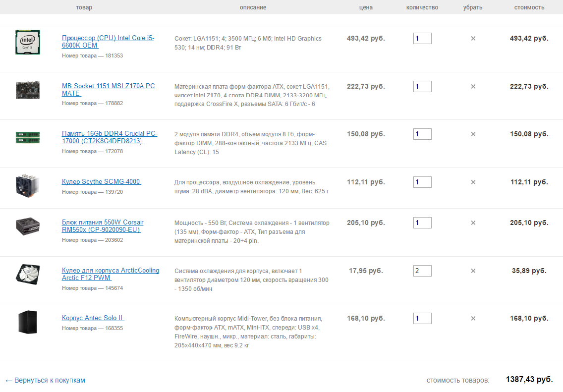Open MB Socket 1151 MSI Z170A PC MATE link
Image resolution: width=563 pixels, height=392 pixels.
(108, 89)
